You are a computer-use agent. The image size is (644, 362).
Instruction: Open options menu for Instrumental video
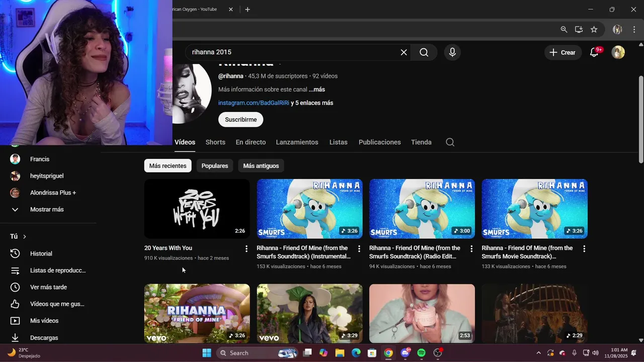pos(359,248)
